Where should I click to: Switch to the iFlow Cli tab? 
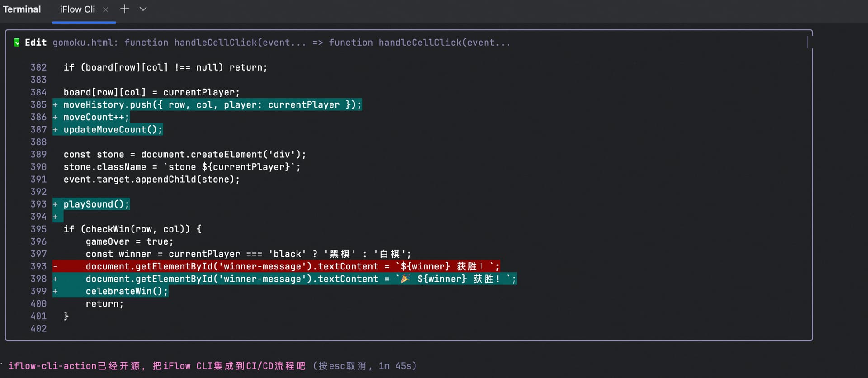(77, 9)
